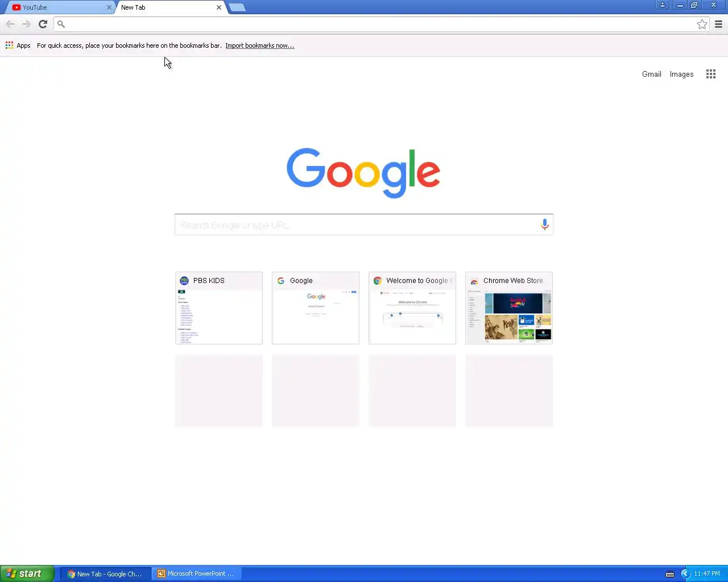Expand hidden tray icons with the arrow
The image size is (728, 582).
pyautogui.click(x=685, y=573)
